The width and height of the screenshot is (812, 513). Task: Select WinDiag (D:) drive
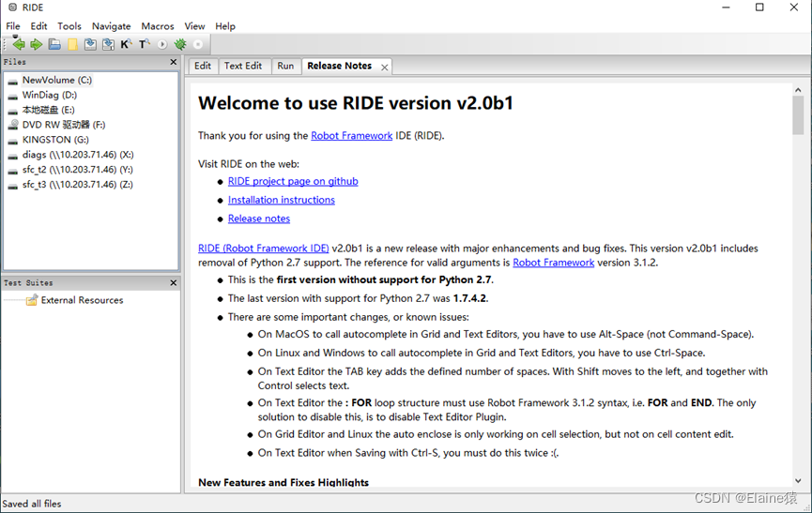click(x=50, y=95)
